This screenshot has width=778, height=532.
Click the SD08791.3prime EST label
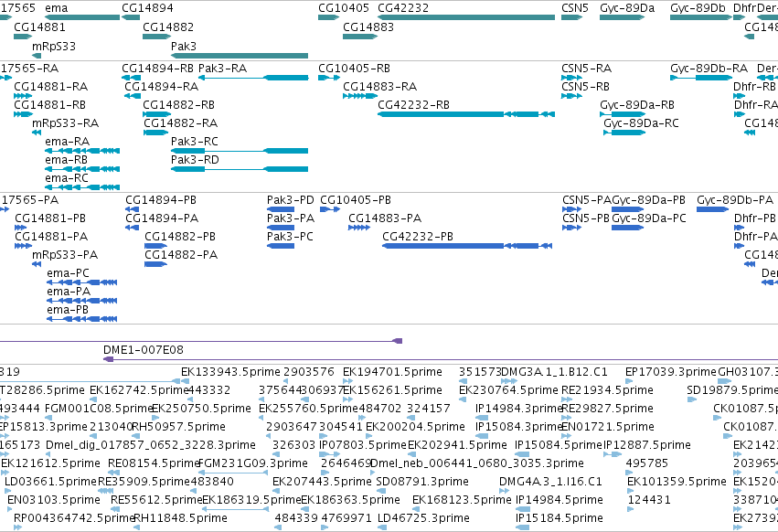(x=422, y=482)
